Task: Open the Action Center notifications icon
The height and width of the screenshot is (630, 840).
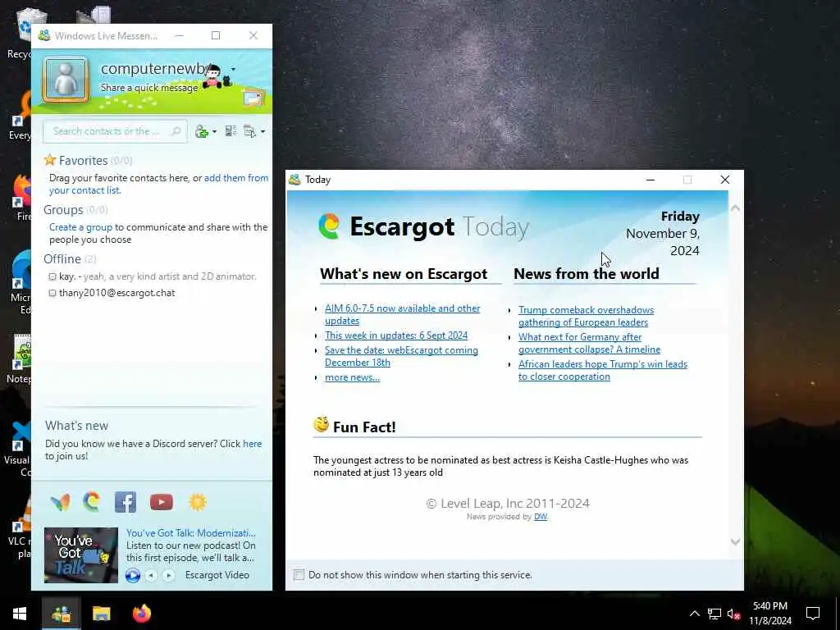Action: click(813, 614)
